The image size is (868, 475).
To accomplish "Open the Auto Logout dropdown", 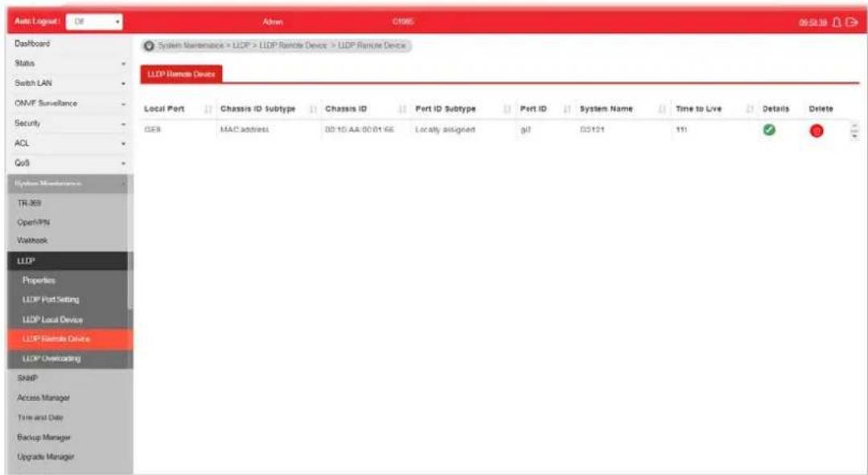I will (x=94, y=22).
